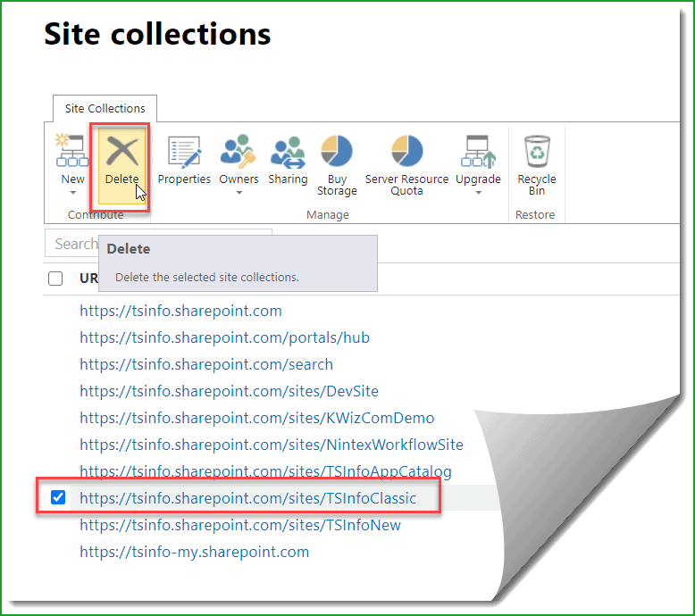Screen dimensions: 695x616
Task: Open the sites/TSInfoClassic link
Action: tap(248, 498)
